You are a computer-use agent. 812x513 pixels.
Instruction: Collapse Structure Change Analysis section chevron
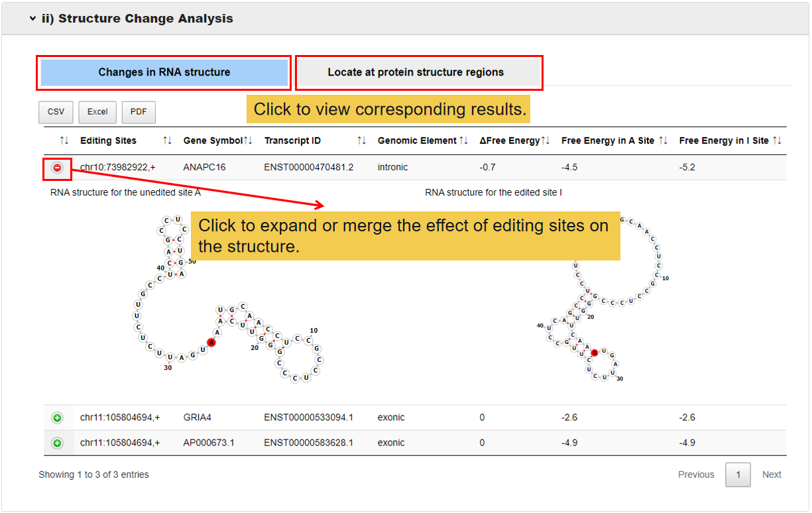(32, 19)
